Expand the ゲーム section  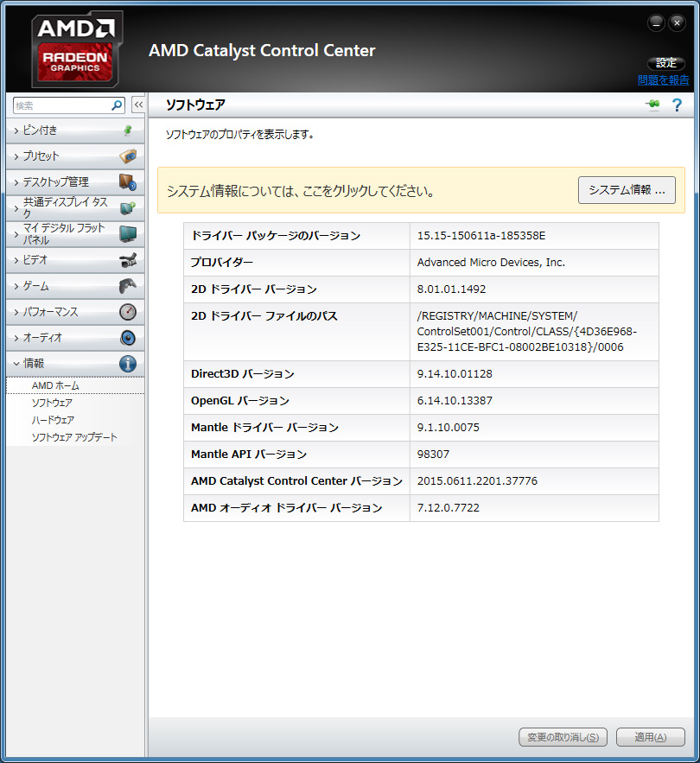(x=75, y=286)
